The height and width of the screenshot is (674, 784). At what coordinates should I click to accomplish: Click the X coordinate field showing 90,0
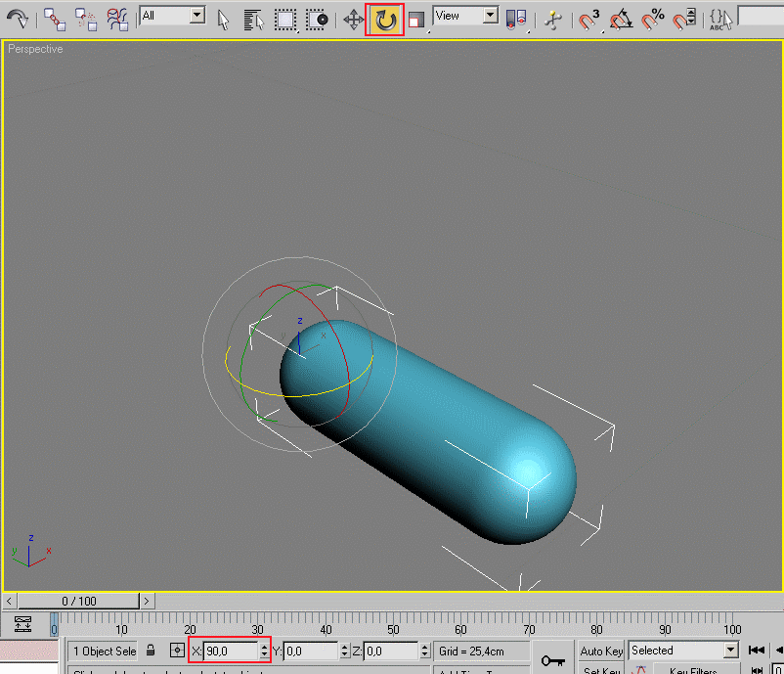[x=231, y=651]
